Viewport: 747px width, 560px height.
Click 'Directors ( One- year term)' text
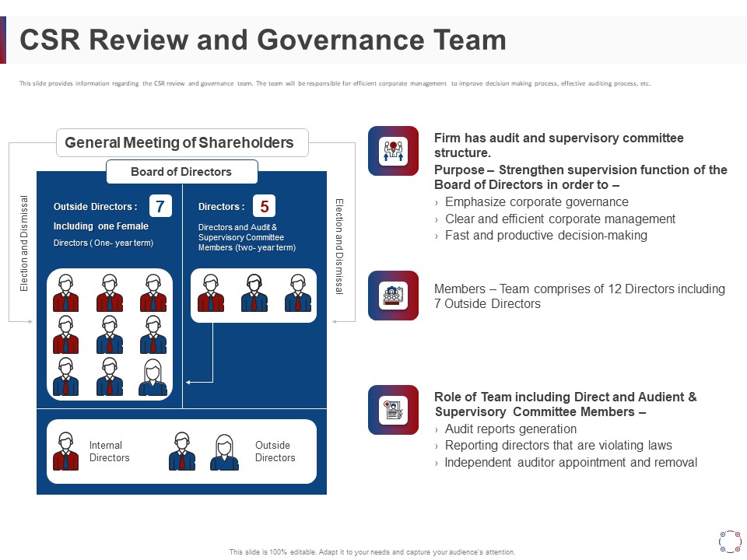(103, 243)
